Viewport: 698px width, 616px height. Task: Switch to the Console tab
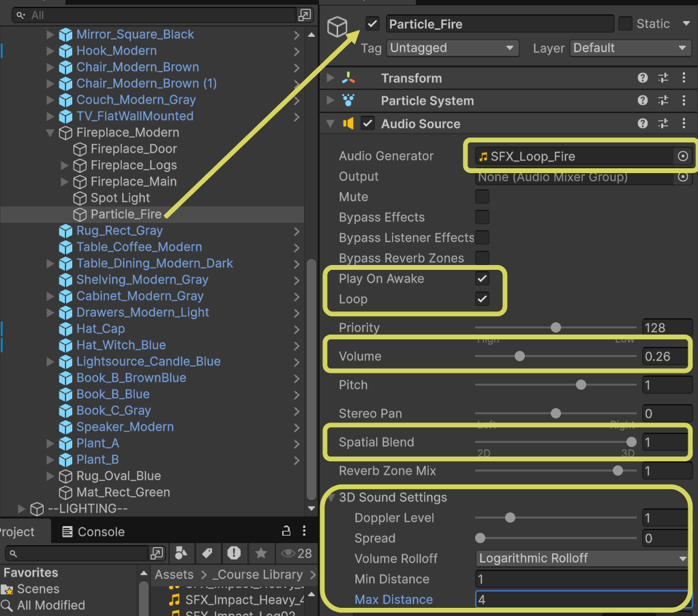tap(93, 532)
